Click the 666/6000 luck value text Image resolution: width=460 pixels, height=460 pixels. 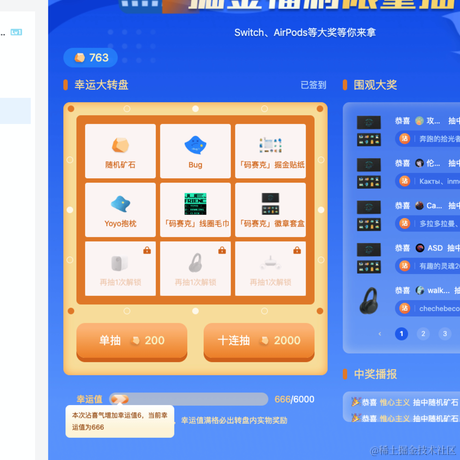coord(294,399)
